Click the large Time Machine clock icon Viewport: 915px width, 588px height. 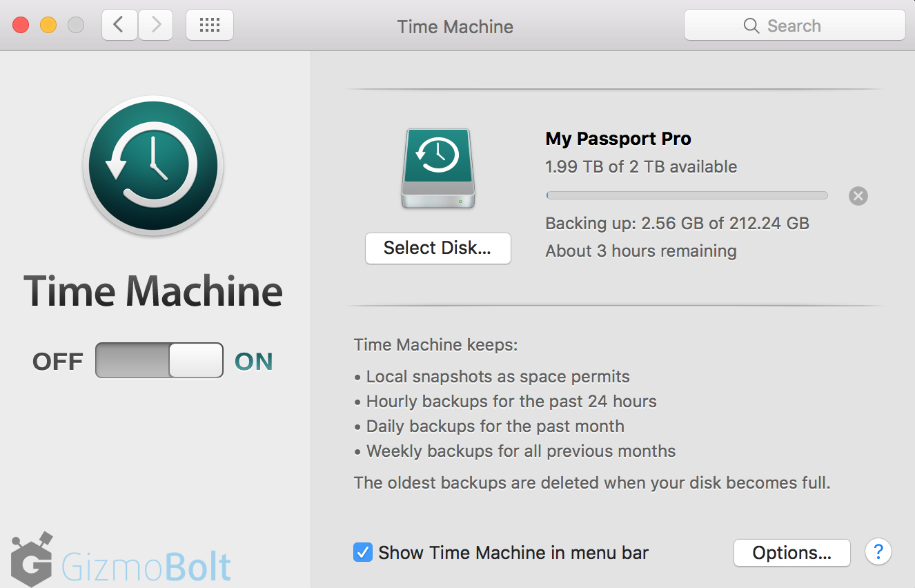click(153, 166)
